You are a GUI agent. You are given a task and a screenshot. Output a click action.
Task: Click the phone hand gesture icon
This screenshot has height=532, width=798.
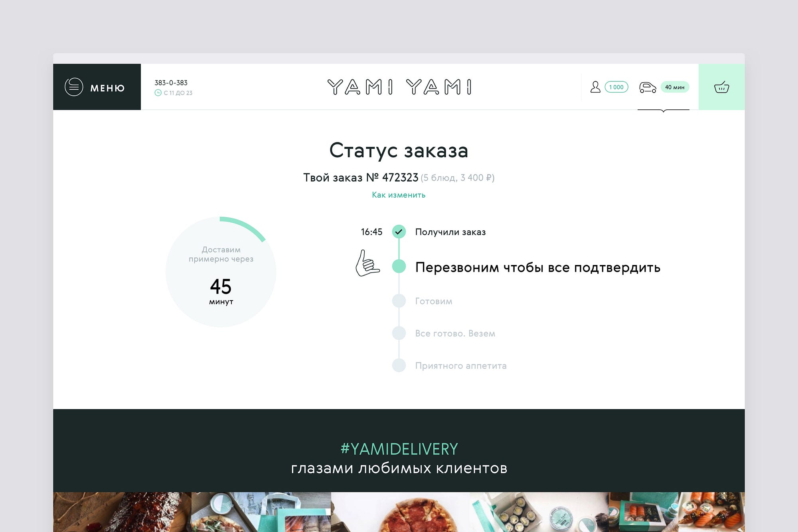click(x=367, y=263)
